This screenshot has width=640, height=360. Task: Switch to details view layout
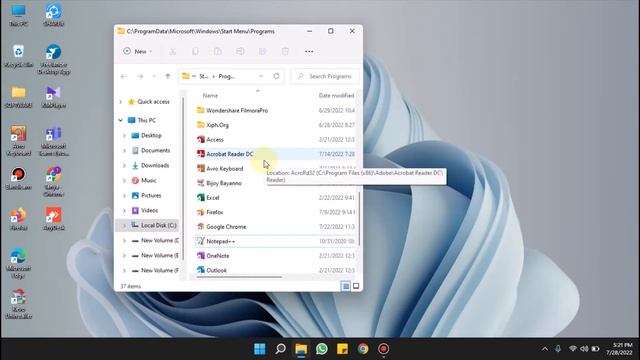click(345, 286)
